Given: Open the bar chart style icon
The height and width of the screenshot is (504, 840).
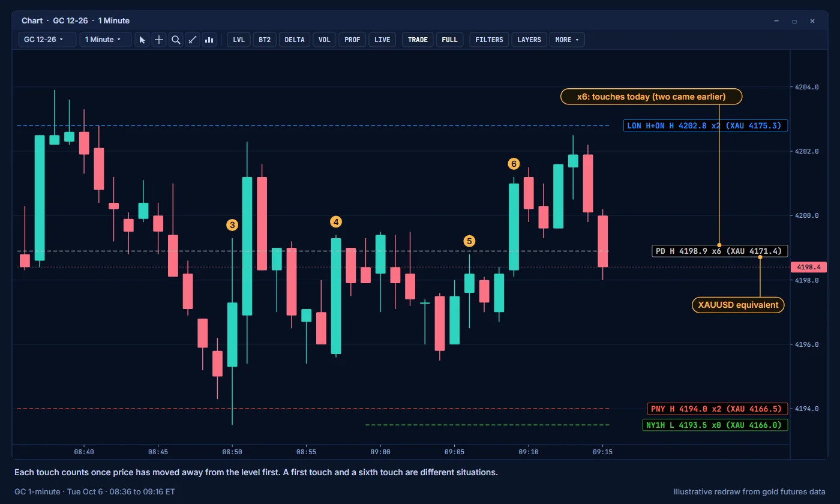Looking at the screenshot, I should [209, 40].
